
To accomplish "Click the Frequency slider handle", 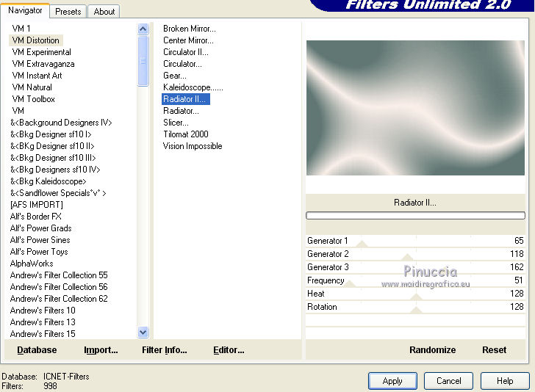I will [x=350, y=283].
